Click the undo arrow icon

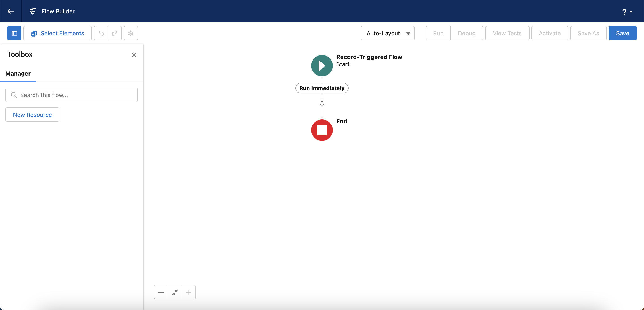click(101, 33)
